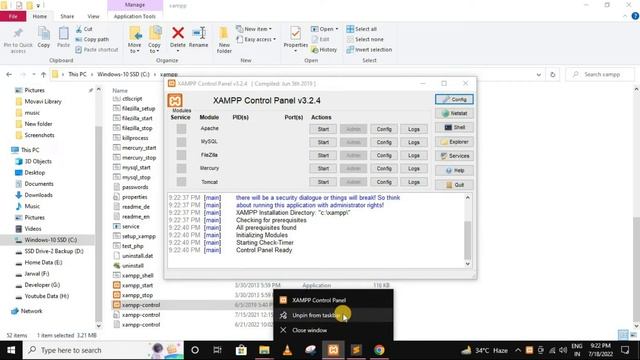
Task: Choose Close window in jump list
Action: pos(333,330)
